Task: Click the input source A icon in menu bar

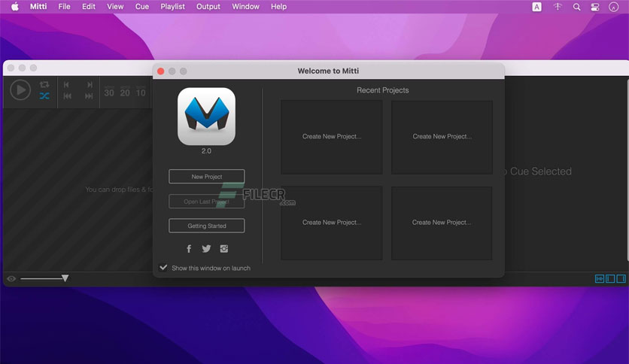Action: (x=536, y=7)
